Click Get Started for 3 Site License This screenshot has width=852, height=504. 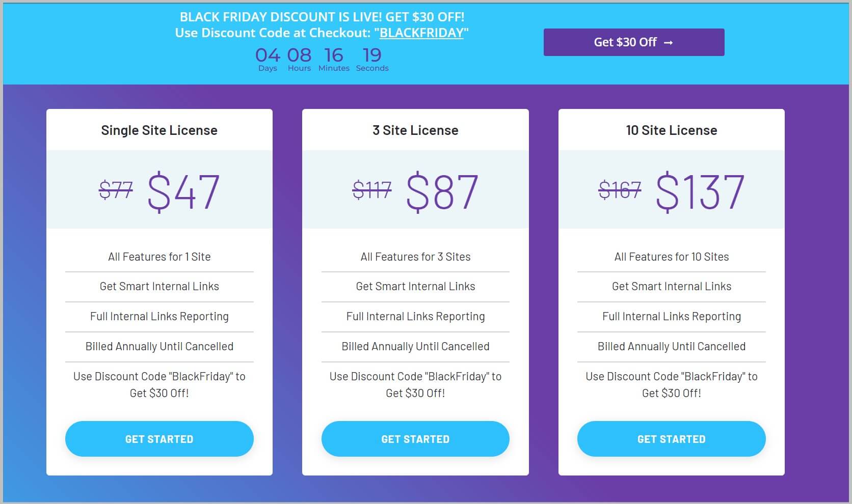(x=415, y=439)
